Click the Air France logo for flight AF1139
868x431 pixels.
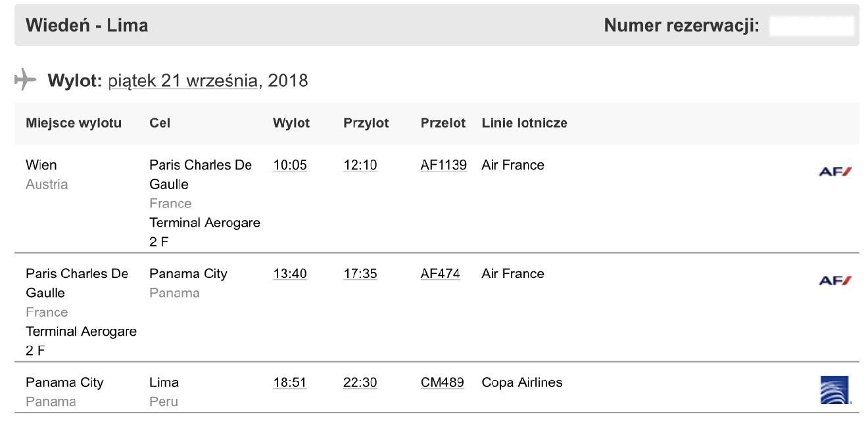[x=835, y=171]
